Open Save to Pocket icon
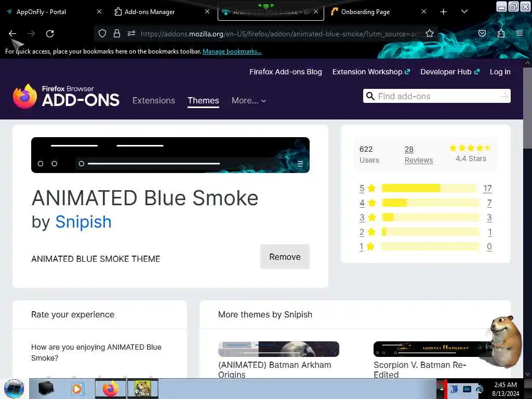The height and width of the screenshot is (399, 532). tap(482, 33)
